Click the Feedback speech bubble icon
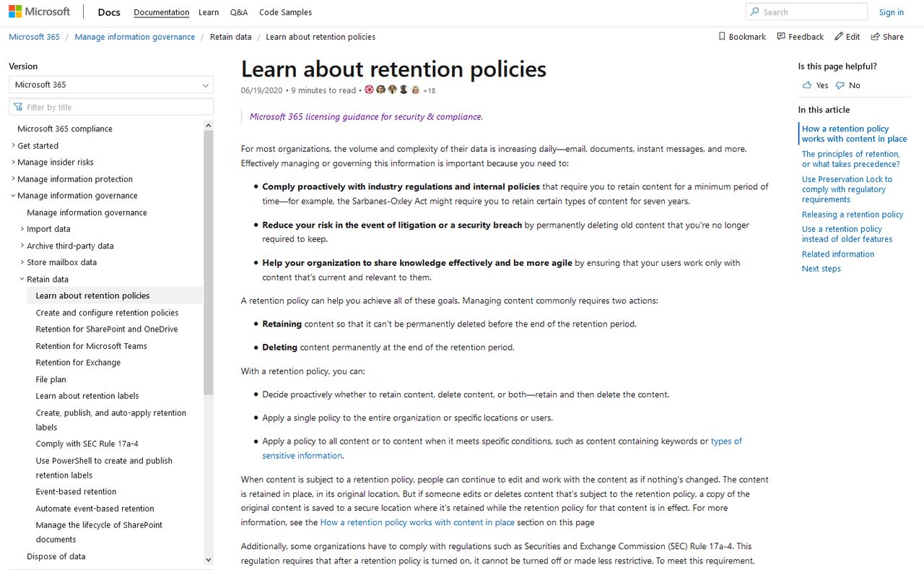The height and width of the screenshot is (570, 924). (781, 36)
